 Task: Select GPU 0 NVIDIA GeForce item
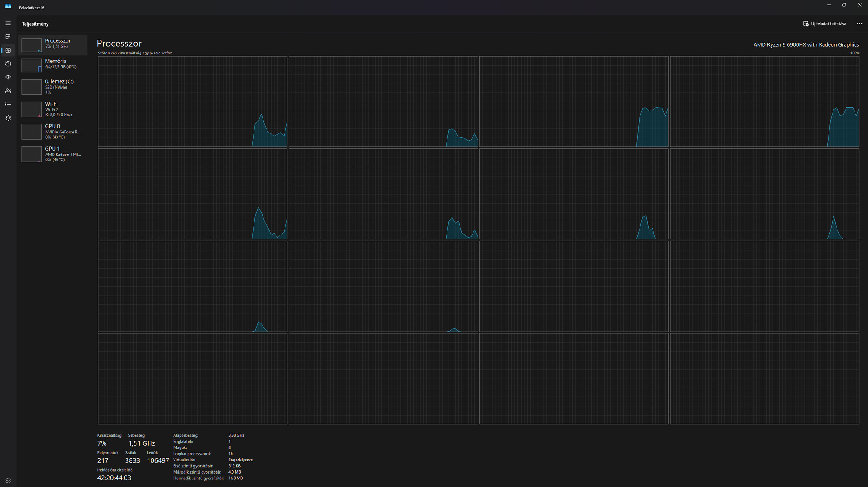tap(53, 132)
